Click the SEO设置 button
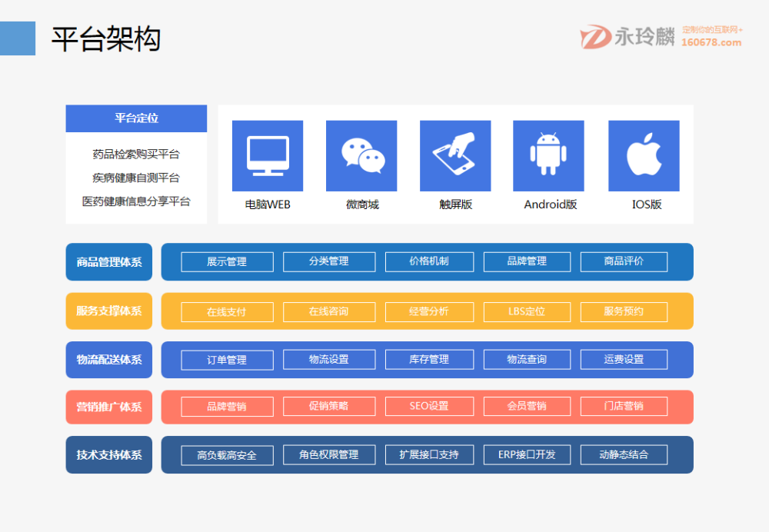This screenshot has height=532, width=769. (428, 407)
